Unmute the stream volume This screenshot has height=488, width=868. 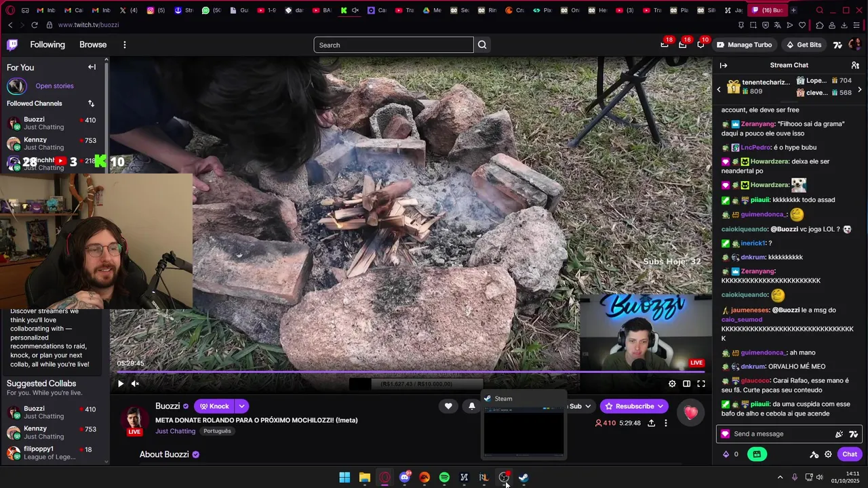135,384
